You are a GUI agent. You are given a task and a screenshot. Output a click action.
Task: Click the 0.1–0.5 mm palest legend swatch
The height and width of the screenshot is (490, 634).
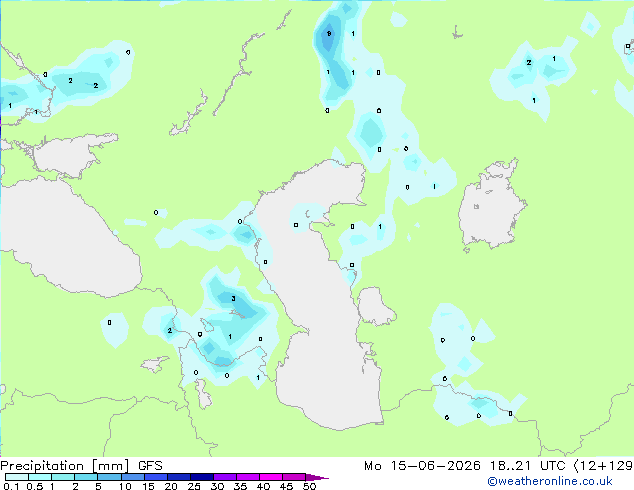(17, 477)
